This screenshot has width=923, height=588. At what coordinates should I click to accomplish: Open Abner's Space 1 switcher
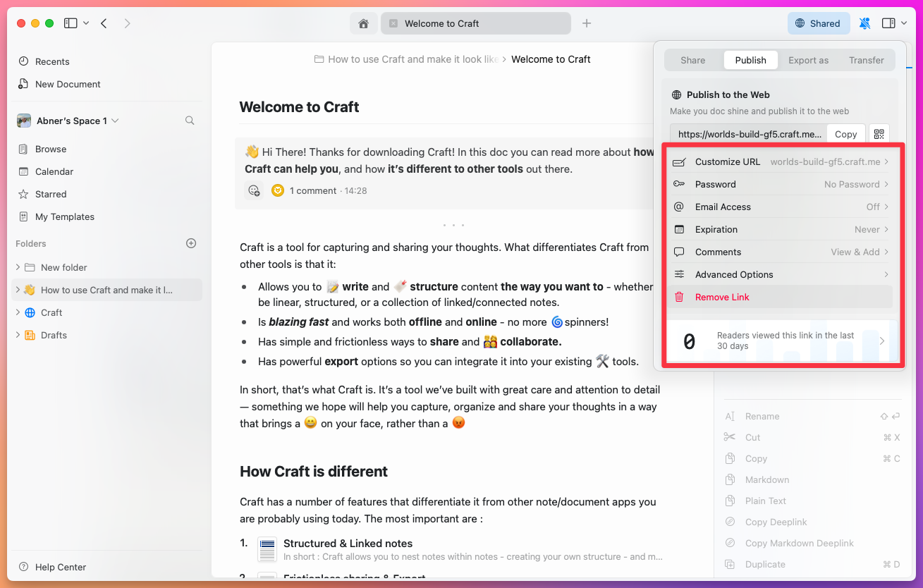coord(68,121)
